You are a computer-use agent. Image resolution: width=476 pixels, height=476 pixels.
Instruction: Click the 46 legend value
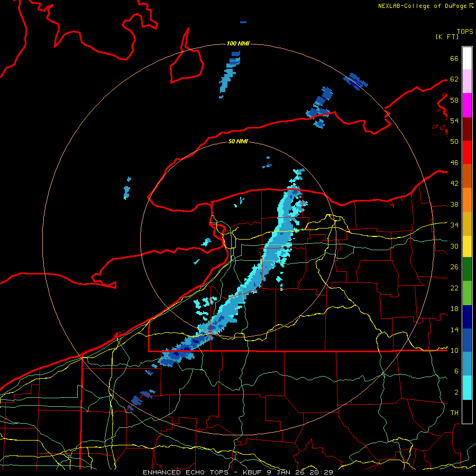pyautogui.click(x=454, y=162)
